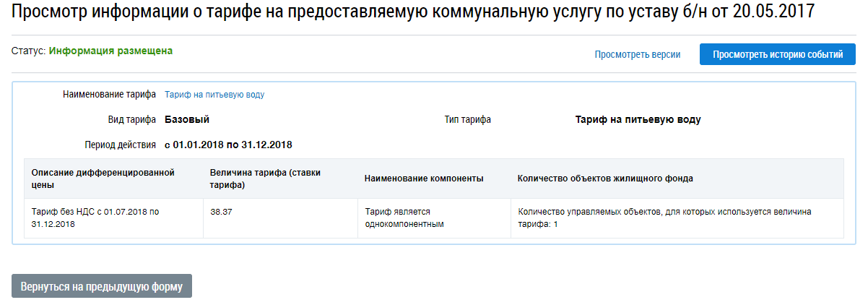Click "Количество объектов жилищного фонда" column header
The height and width of the screenshot is (305, 868).
606,179
